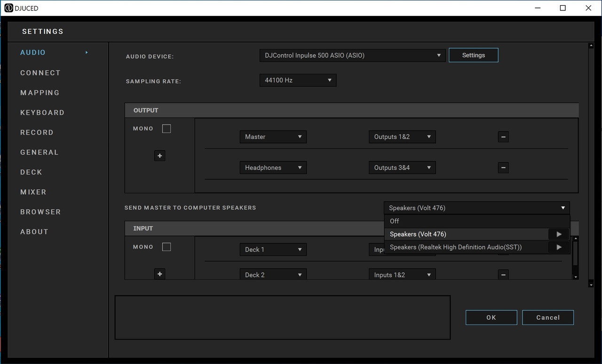Click the empty description box at bottom
Screen dimensions: 602x364
[x=283, y=317]
